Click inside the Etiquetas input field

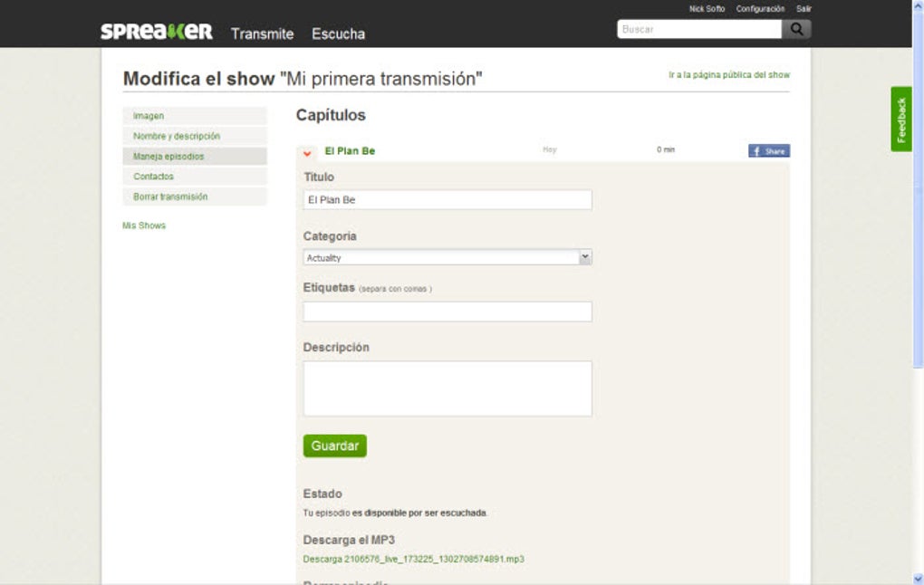pos(447,311)
